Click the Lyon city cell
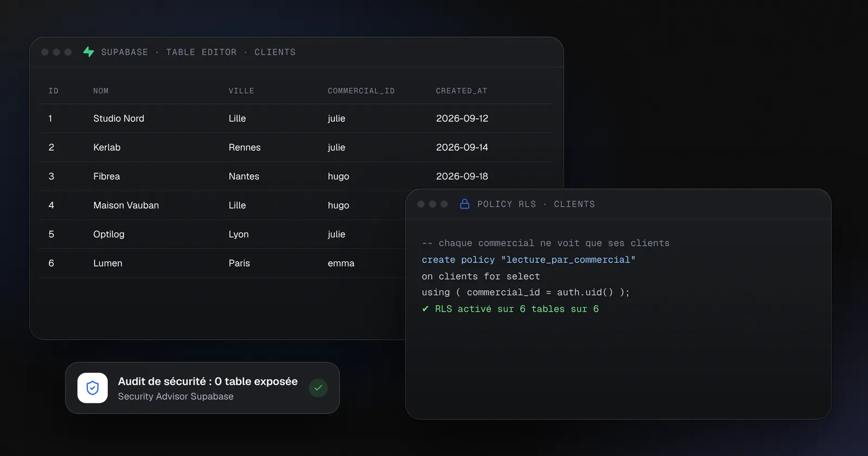Viewport: 868px width, 456px height. point(239,234)
